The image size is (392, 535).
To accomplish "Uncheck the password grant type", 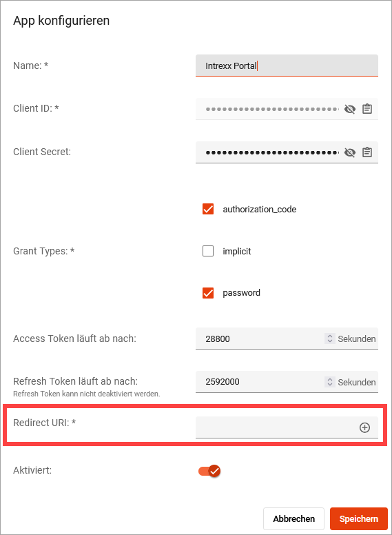I will [x=208, y=293].
